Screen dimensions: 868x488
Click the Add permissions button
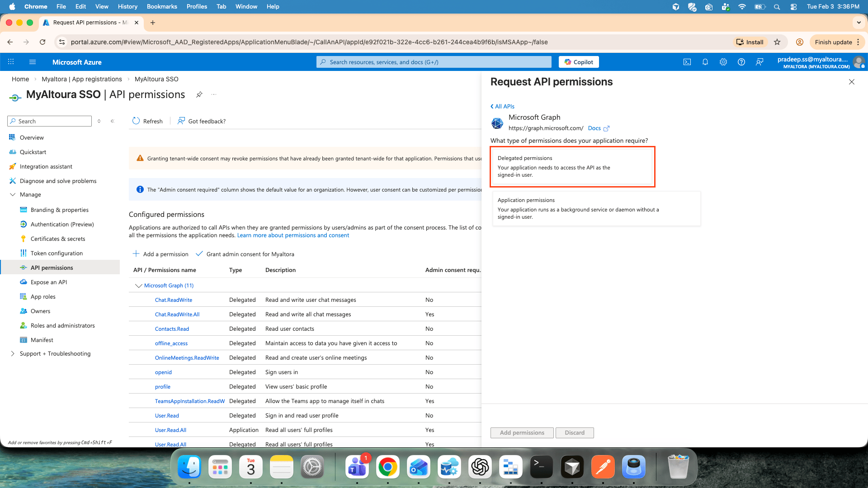point(522,433)
